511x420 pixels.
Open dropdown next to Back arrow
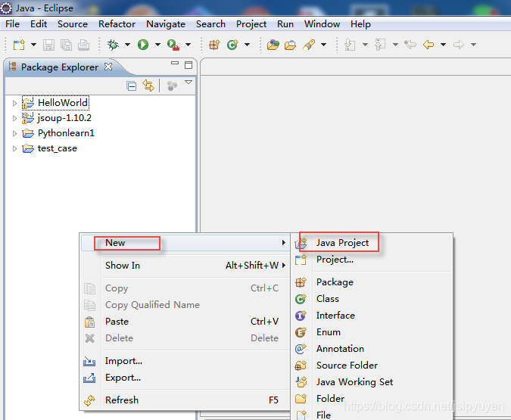tap(443, 45)
